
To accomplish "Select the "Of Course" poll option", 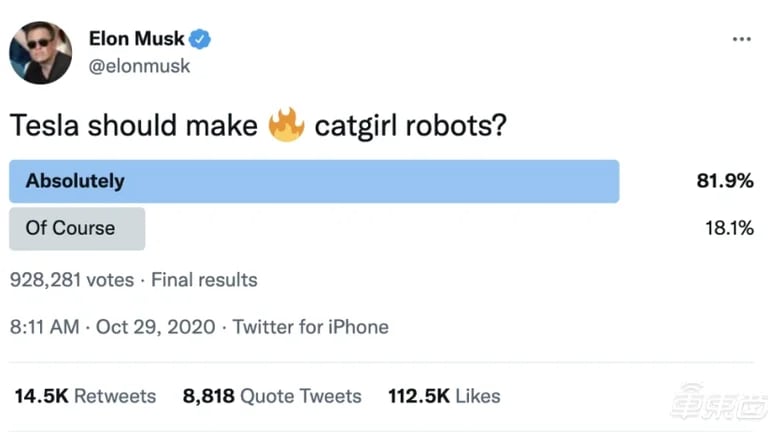I will pyautogui.click(x=77, y=228).
